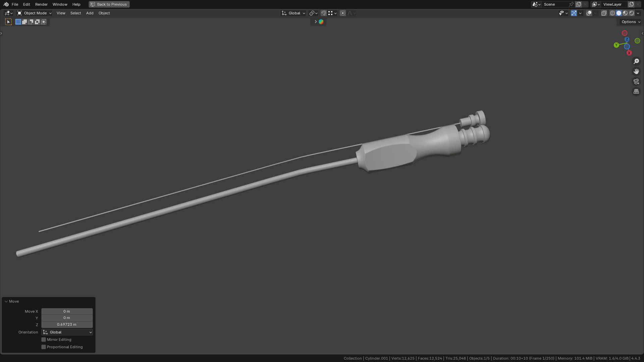Choose the Invert selection mode icon
Image resolution: width=644 pixels, height=362 pixels.
[37, 22]
